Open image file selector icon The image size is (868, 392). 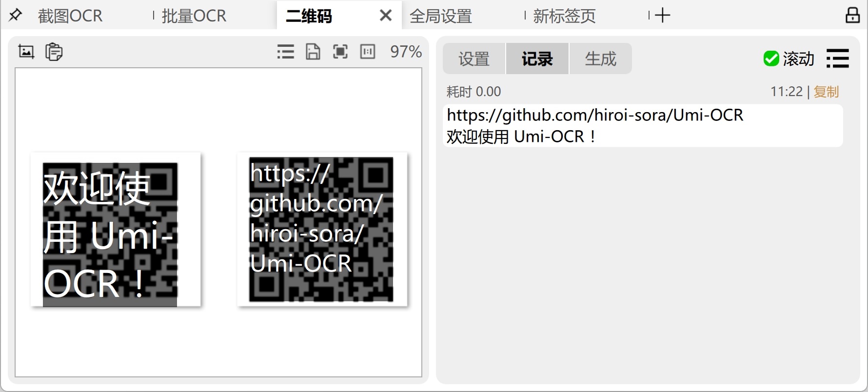coord(26,52)
